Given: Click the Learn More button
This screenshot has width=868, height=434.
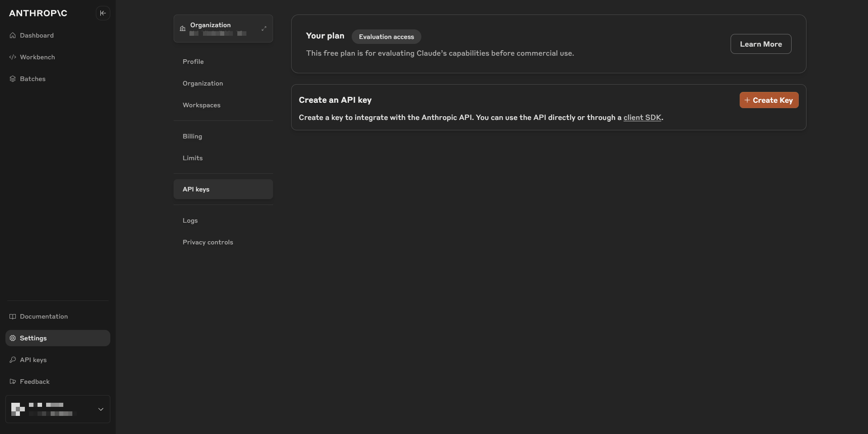Looking at the screenshot, I should click(x=760, y=44).
